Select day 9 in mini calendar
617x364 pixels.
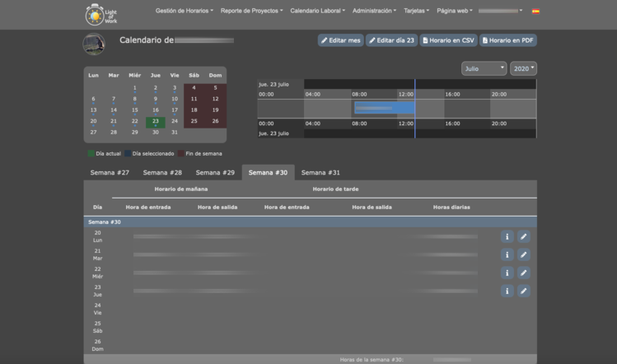pos(156,99)
